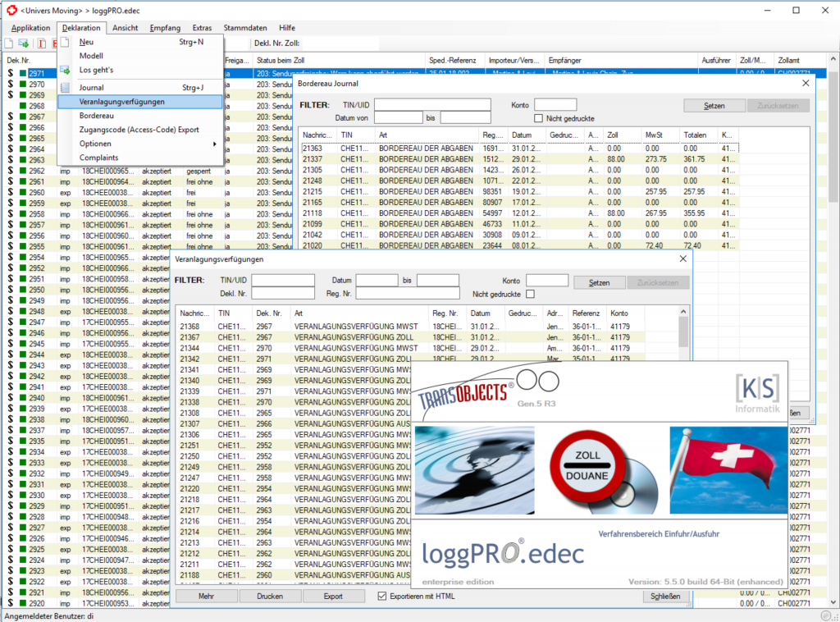This screenshot has height=622, width=840.
Task: Focus Datum von field in Bordereau Journal
Action: pos(399,117)
